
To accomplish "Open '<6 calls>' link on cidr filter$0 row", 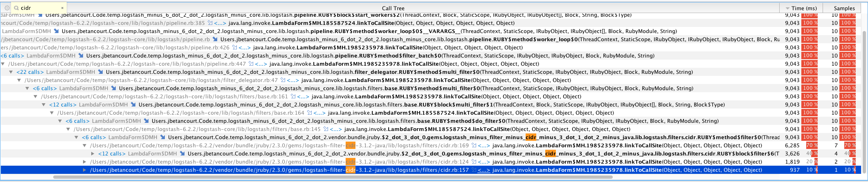I will [93, 138].
